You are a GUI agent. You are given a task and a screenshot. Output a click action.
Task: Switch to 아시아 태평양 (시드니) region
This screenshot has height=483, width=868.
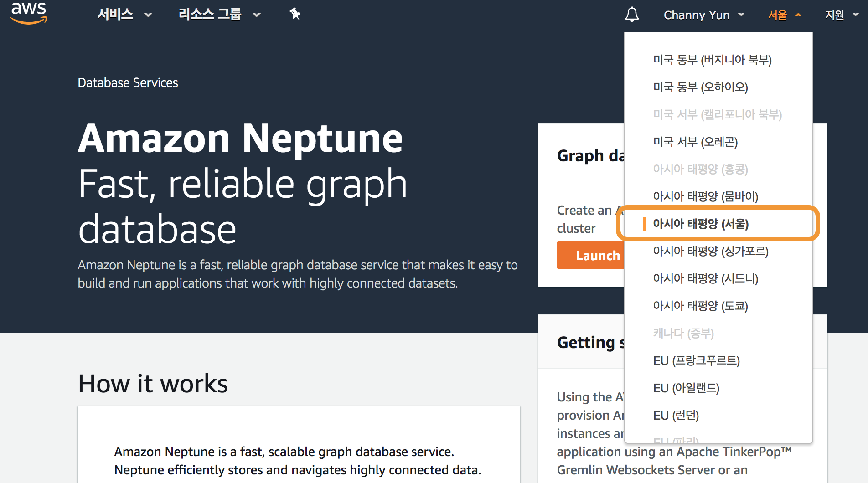tap(705, 278)
